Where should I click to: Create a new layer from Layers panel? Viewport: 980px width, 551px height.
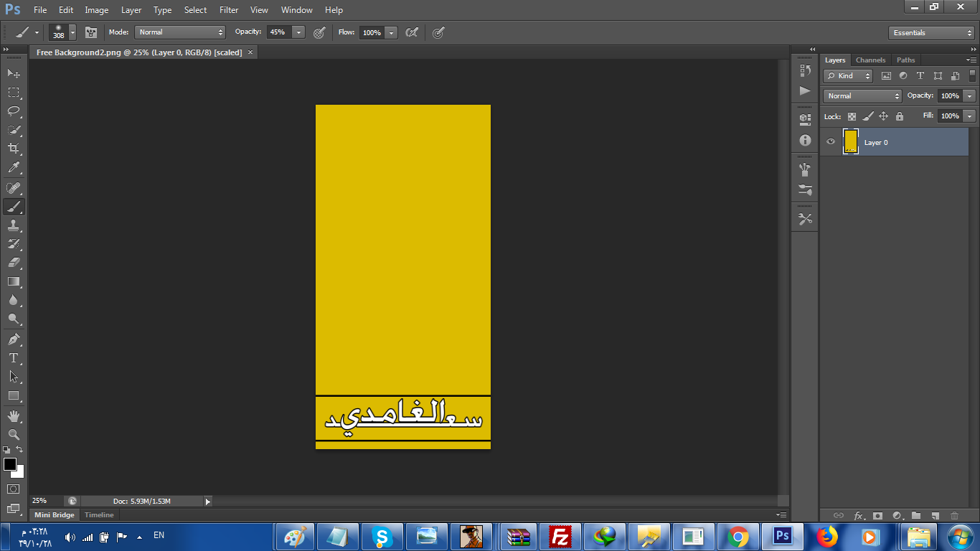point(935,515)
